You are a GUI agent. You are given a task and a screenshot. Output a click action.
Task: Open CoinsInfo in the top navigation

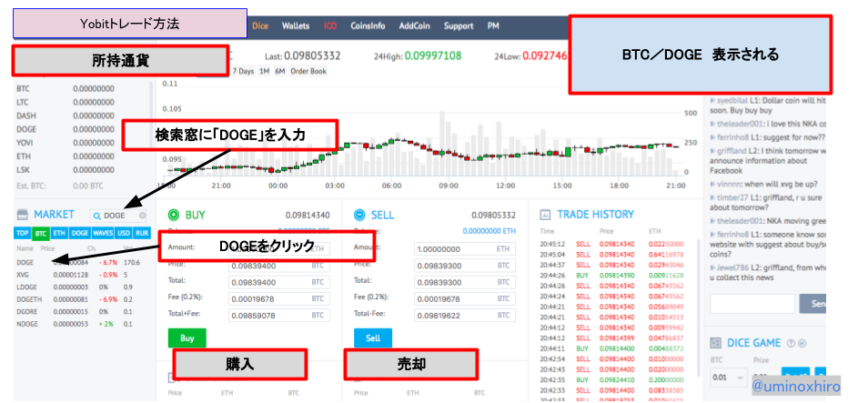[x=368, y=25]
